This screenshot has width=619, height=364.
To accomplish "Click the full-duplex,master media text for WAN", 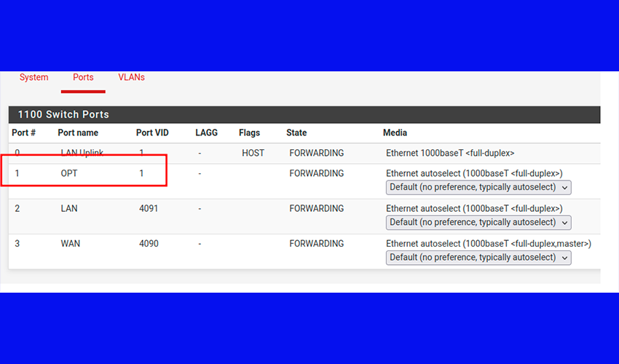I will [x=489, y=244].
